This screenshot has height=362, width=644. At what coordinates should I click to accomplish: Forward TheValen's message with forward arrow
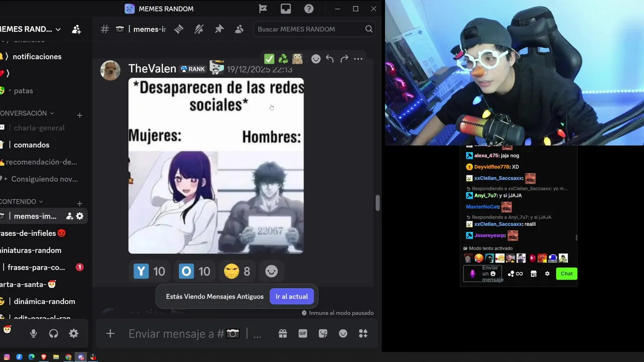[x=344, y=59]
